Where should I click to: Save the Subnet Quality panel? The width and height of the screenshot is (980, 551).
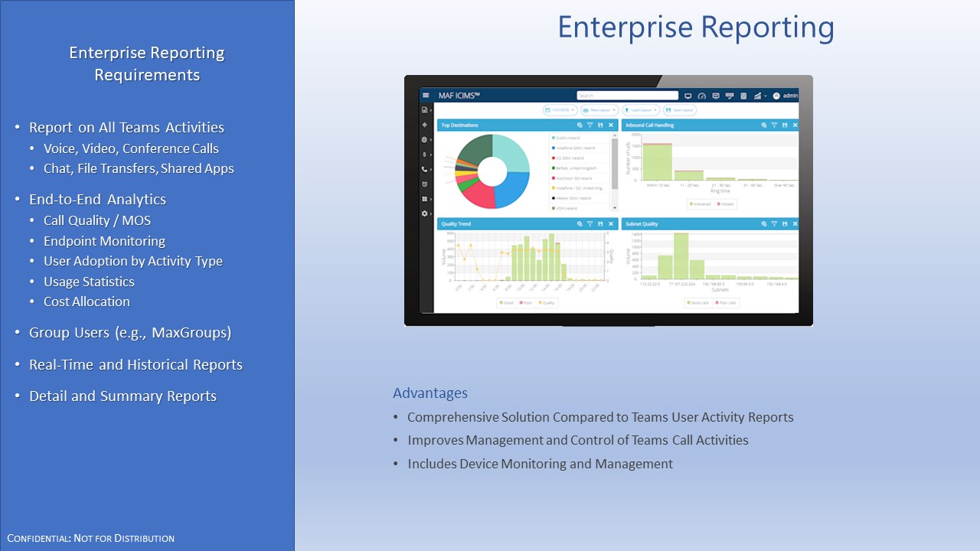(x=785, y=224)
